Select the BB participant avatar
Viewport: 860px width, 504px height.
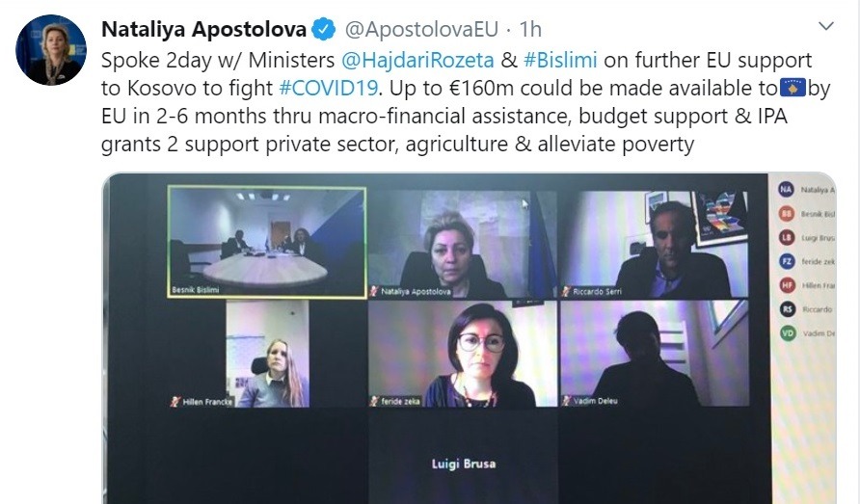pos(787,213)
